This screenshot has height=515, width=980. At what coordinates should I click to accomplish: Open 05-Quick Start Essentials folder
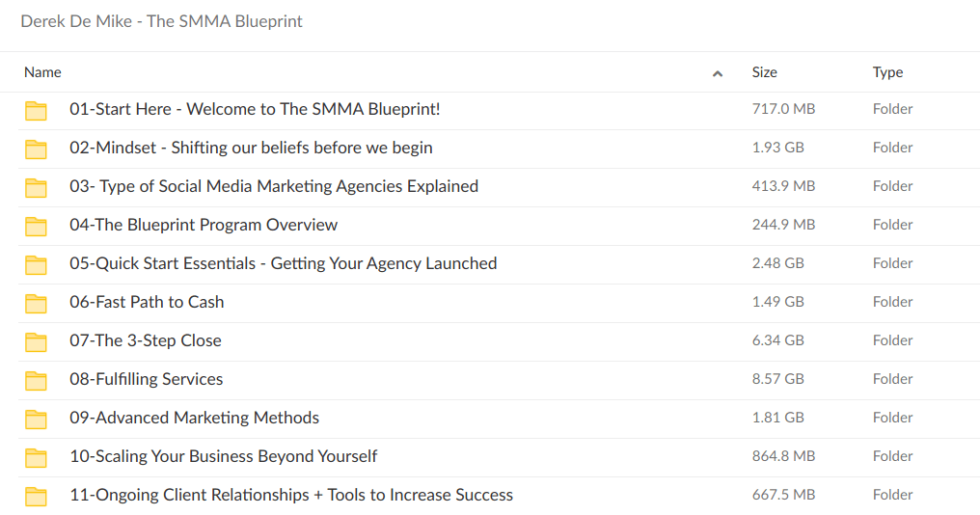click(x=283, y=263)
